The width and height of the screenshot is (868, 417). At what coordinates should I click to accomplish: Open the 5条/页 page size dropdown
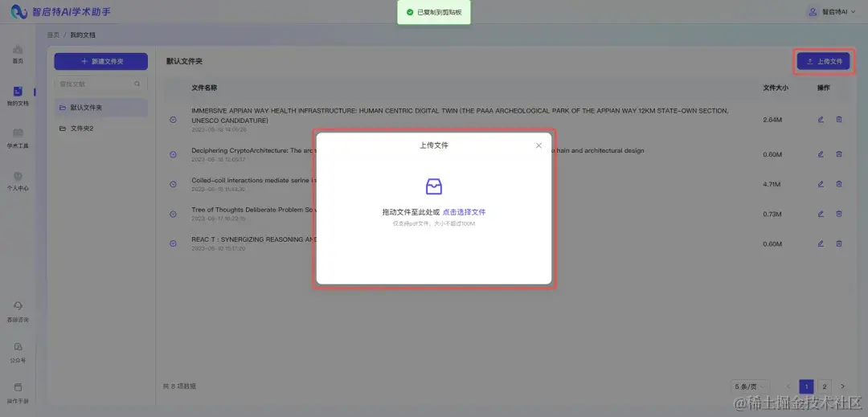(x=750, y=386)
